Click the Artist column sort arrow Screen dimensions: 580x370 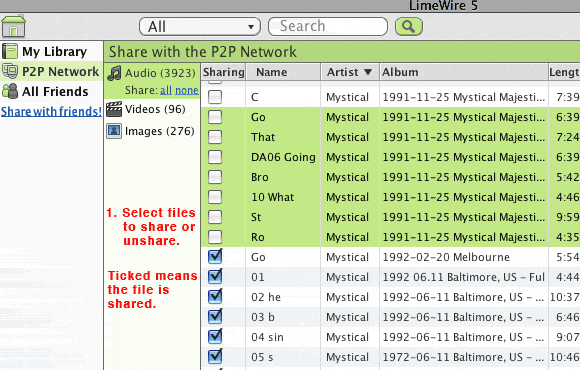click(x=368, y=72)
